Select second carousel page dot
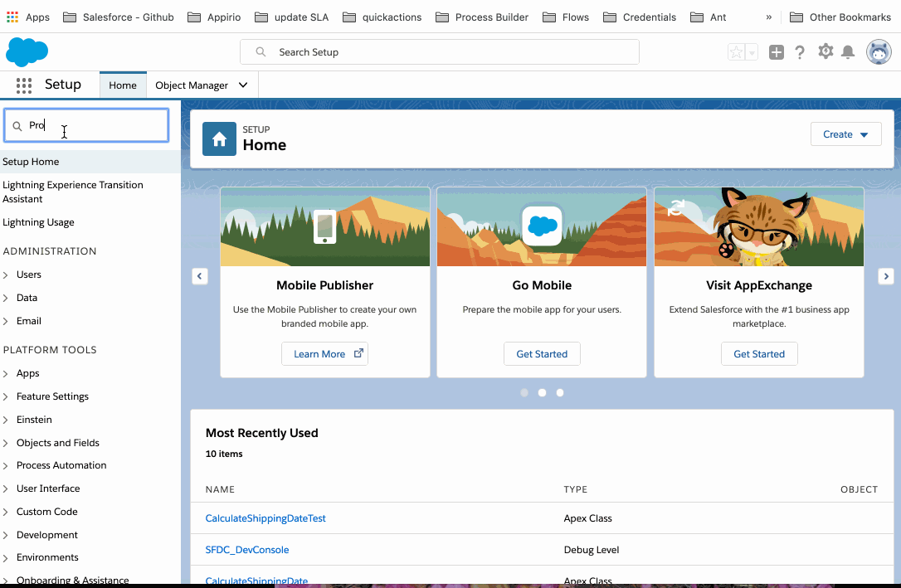 tap(542, 393)
